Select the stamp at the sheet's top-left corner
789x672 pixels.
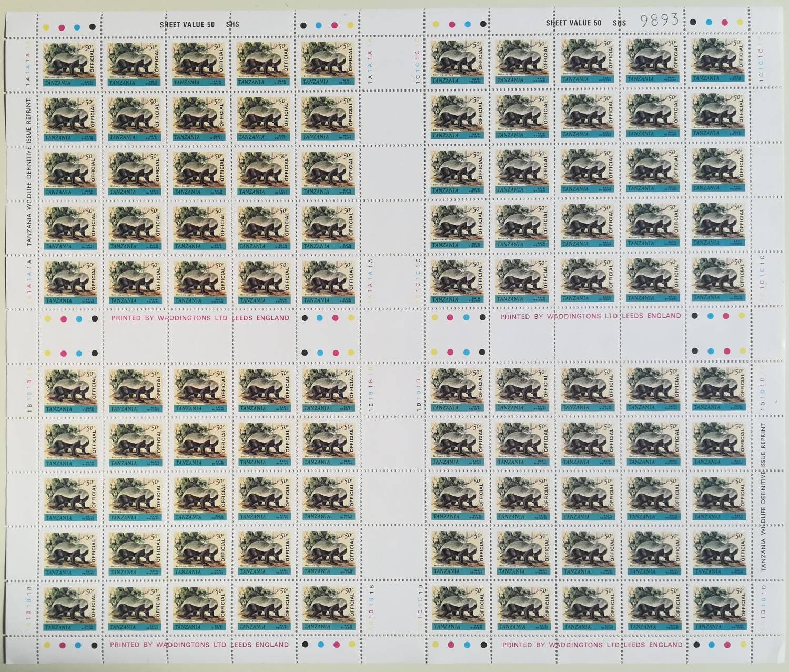tap(70, 63)
